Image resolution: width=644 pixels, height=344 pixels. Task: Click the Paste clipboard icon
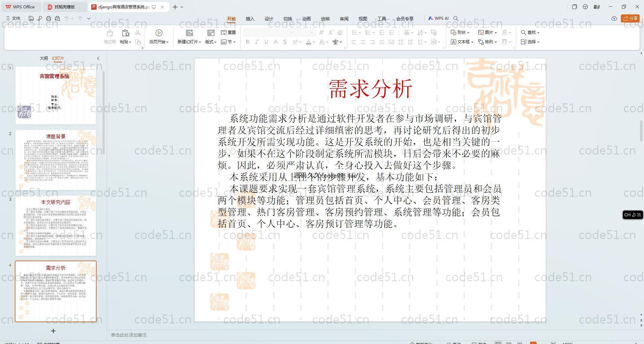pyautogui.click(x=125, y=33)
